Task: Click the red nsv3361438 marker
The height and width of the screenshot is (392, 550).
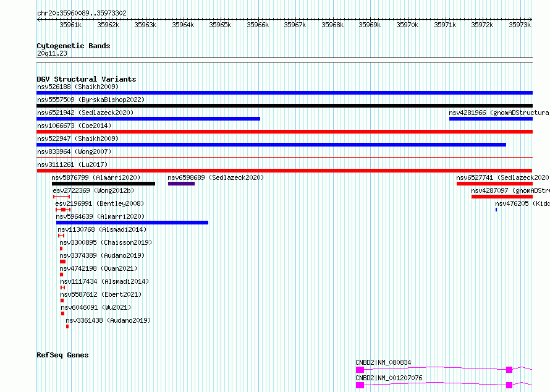Action: coord(67,326)
